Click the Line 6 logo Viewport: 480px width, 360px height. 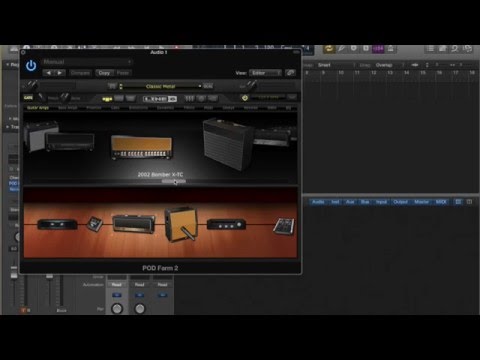[x=160, y=99]
